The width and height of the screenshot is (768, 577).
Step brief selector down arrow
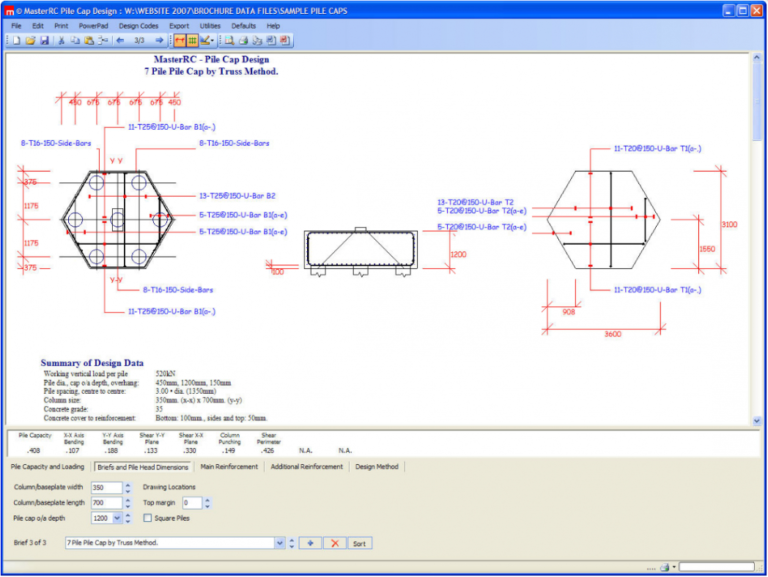291,546
